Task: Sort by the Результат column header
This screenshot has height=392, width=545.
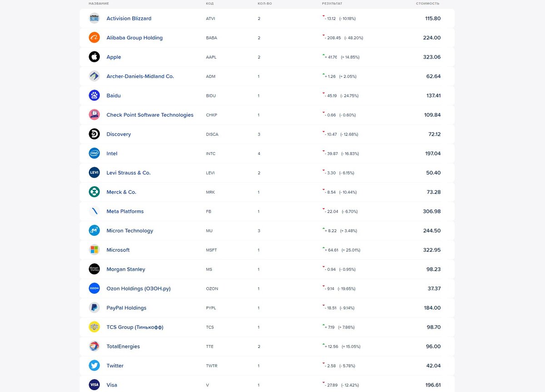Action: pyautogui.click(x=332, y=4)
